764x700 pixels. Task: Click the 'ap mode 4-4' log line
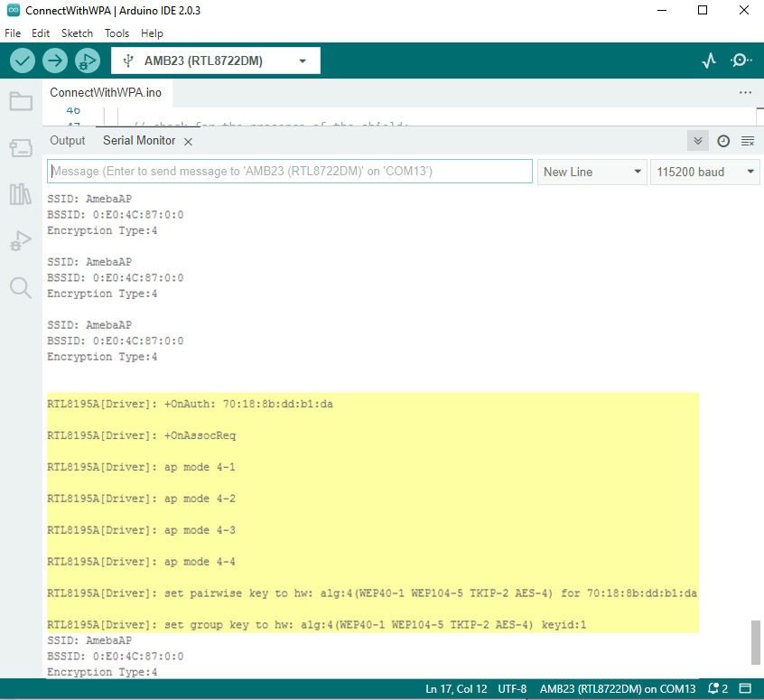click(x=141, y=562)
